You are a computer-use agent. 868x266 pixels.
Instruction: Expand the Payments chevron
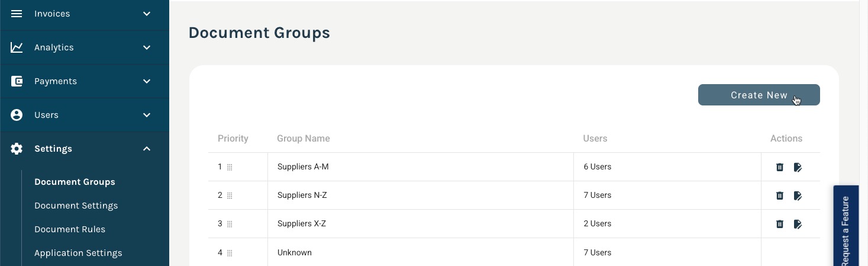point(147,81)
